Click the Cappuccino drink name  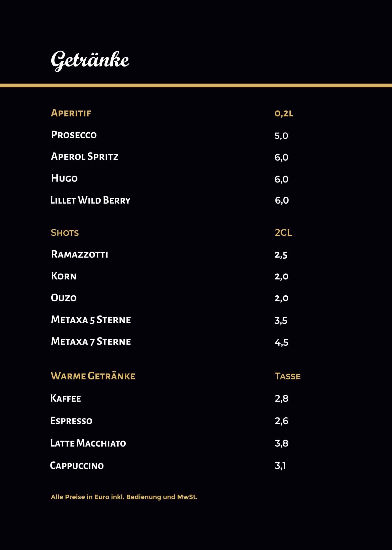coord(77,466)
